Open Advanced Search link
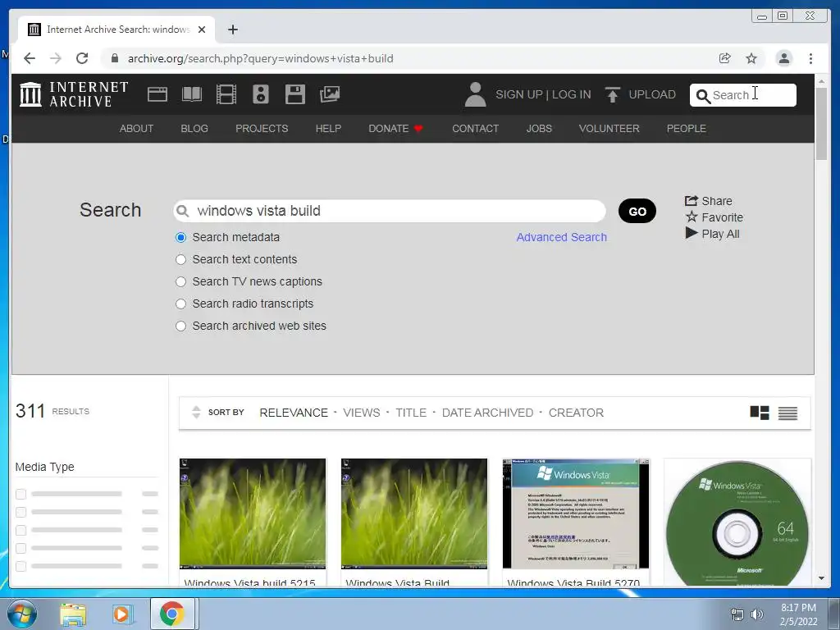The width and height of the screenshot is (840, 630). [x=561, y=237]
